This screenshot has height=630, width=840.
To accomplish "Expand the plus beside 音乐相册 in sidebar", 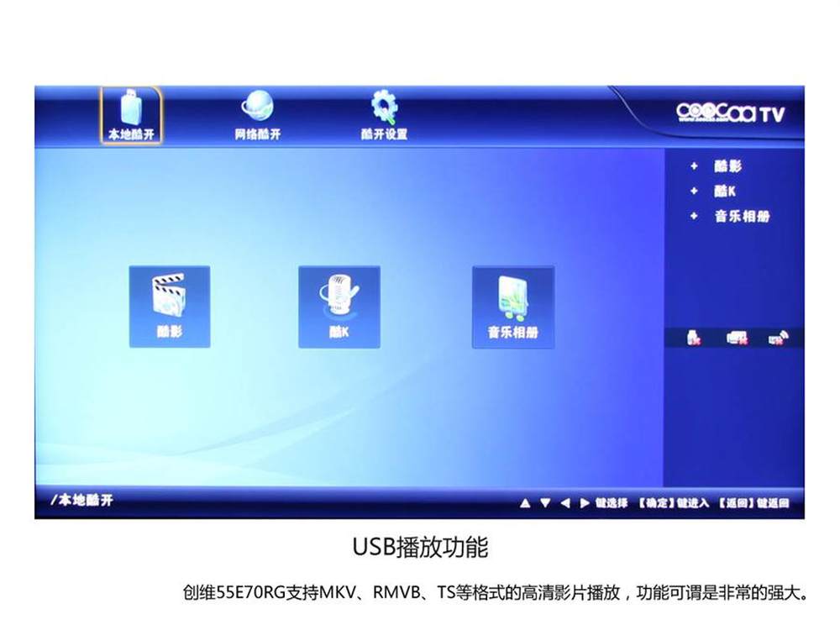I will 694,217.
